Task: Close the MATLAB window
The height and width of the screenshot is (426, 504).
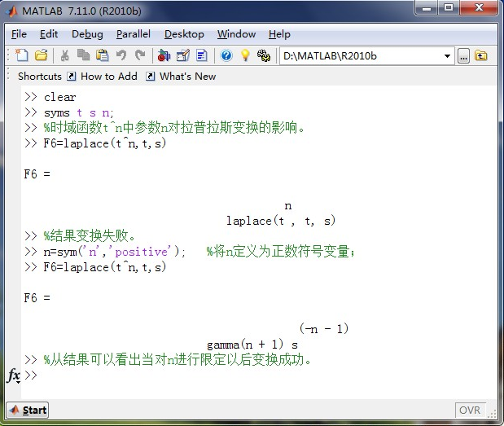Action: click(479, 7)
